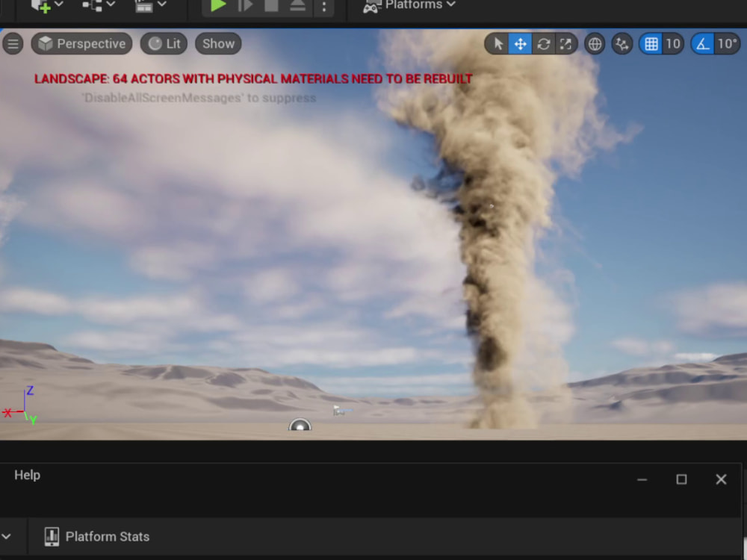Click the add content cube-plus icon
Image resolution: width=747 pixels, height=560 pixels.
pos(40,6)
